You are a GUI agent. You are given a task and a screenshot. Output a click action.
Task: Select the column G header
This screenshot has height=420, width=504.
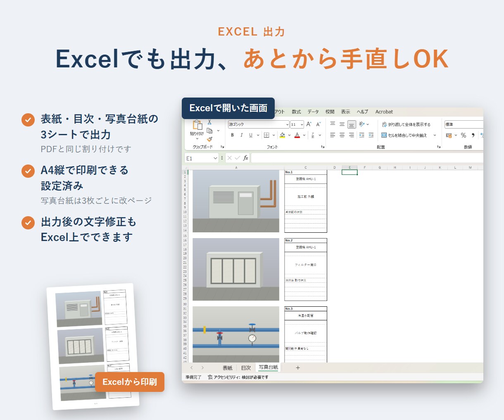380,167
